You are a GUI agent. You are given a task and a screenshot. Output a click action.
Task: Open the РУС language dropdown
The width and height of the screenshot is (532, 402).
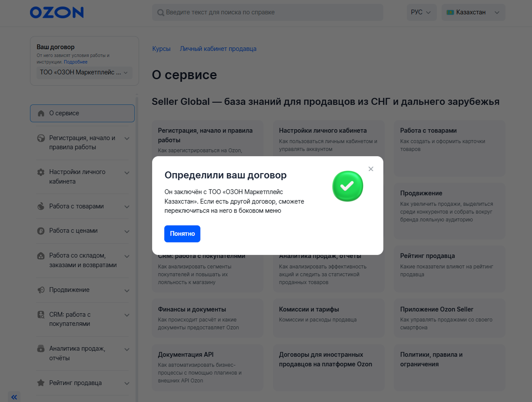[421, 13]
